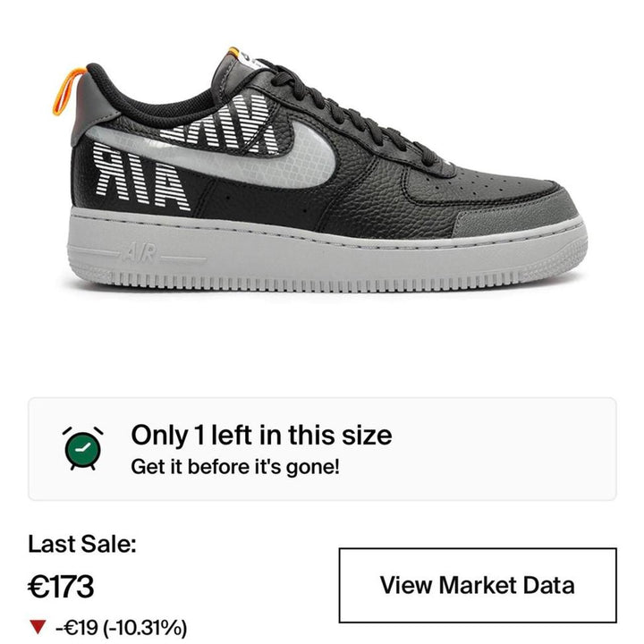Click the Nike sneaker product image
Image resolution: width=644 pixels, height=644 pixels.
(x=319, y=171)
